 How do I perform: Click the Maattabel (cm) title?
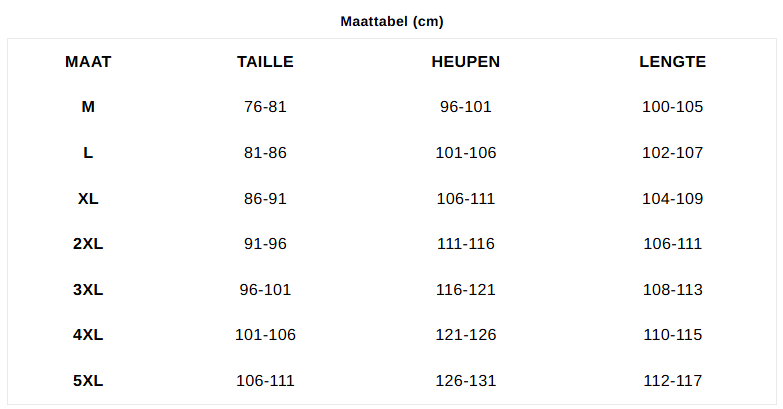391,21
